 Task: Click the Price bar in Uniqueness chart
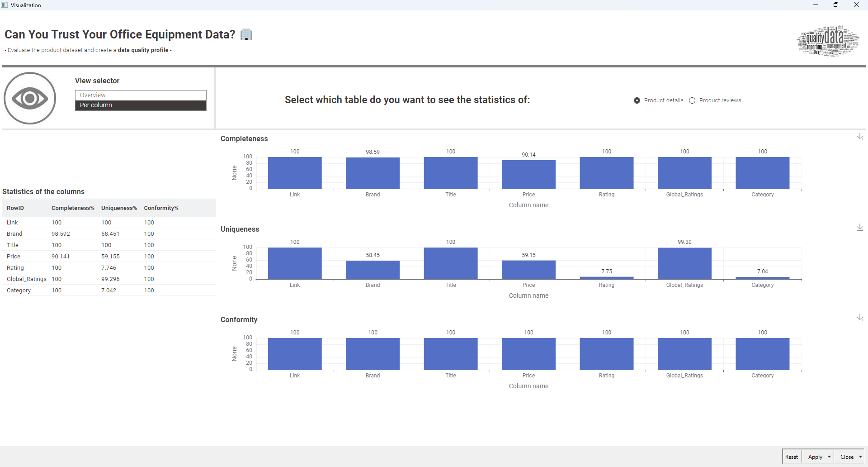pyautogui.click(x=528, y=270)
